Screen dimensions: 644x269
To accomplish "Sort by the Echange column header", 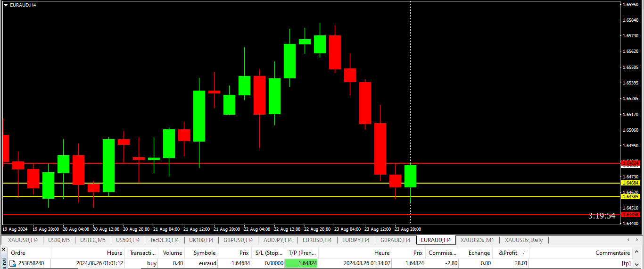I will pyautogui.click(x=476, y=253).
